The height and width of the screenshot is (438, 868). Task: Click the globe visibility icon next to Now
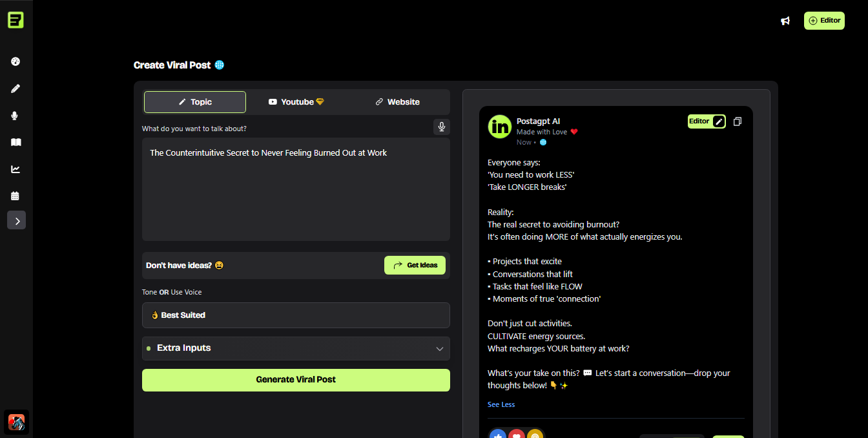pyautogui.click(x=543, y=142)
